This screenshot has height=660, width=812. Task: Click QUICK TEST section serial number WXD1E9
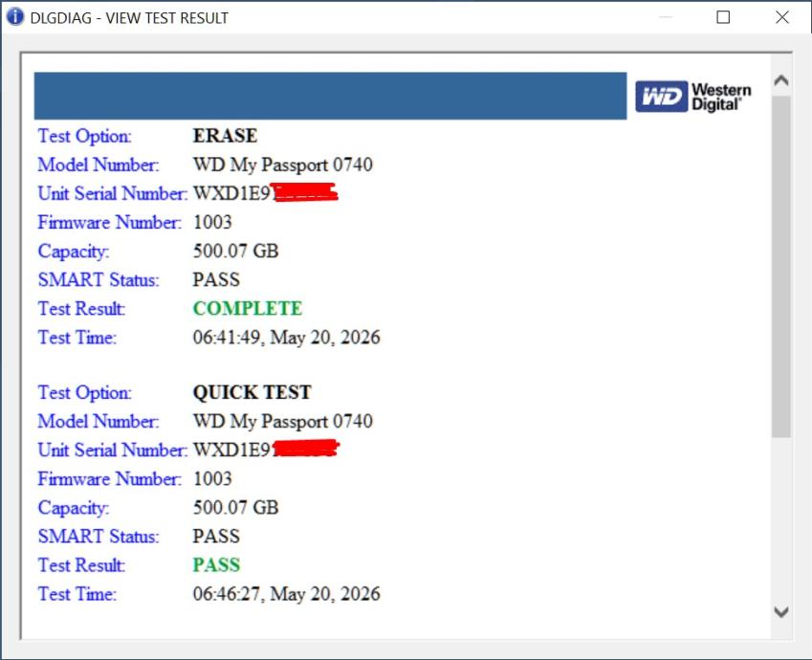point(231,450)
